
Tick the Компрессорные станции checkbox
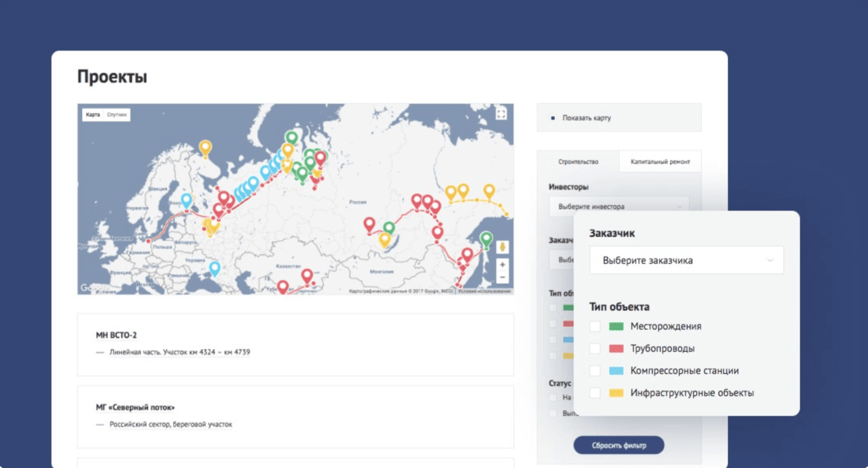click(595, 371)
